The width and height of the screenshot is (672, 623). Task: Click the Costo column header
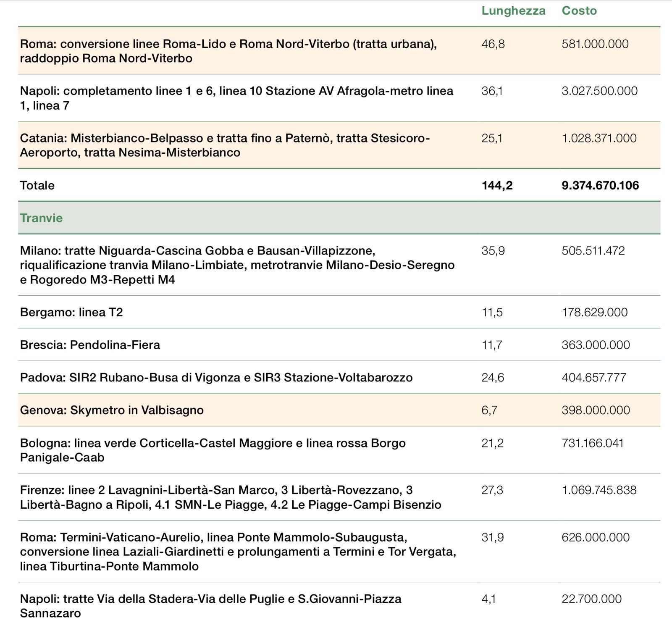[579, 11]
